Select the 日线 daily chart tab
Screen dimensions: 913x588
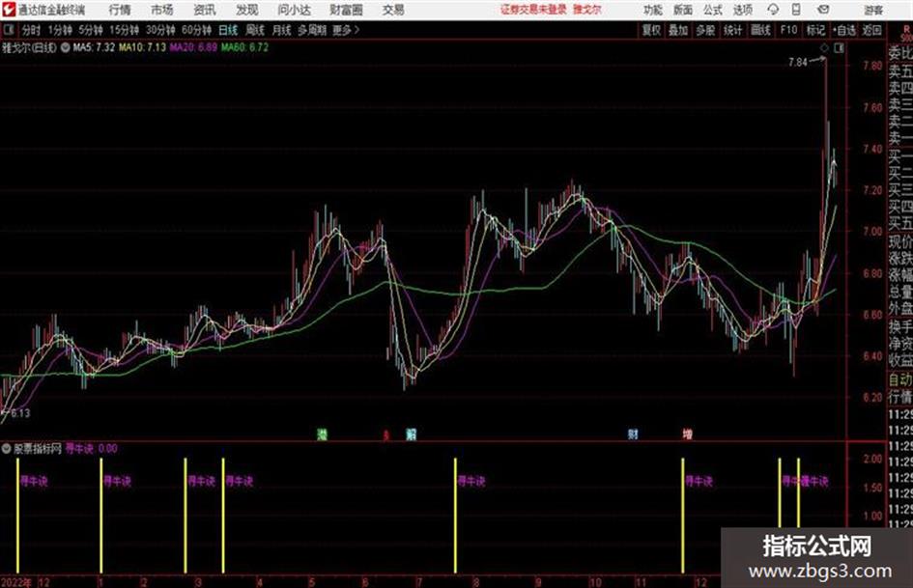(x=228, y=30)
